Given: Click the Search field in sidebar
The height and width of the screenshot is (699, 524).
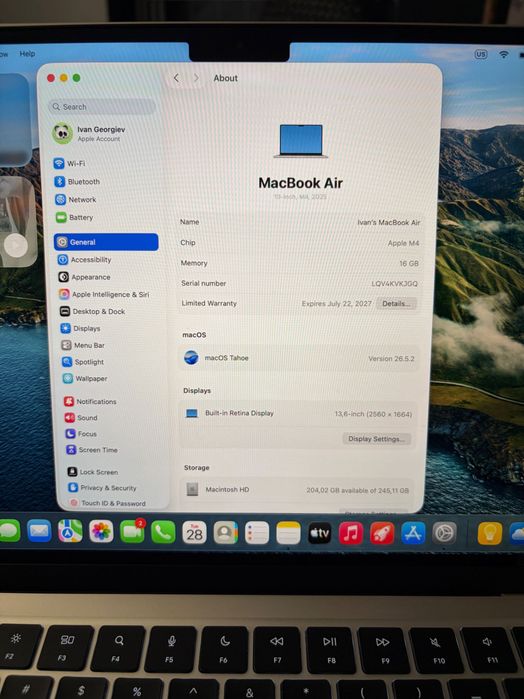Looking at the screenshot, I should pos(102,107).
